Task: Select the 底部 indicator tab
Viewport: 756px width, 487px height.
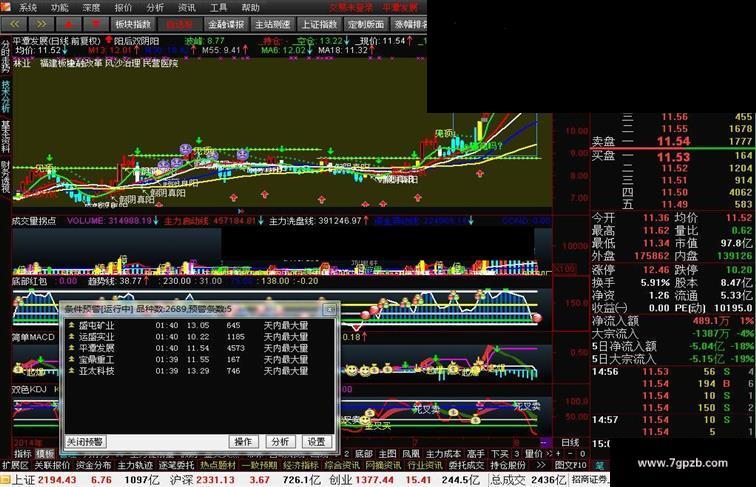Action: click(364, 454)
